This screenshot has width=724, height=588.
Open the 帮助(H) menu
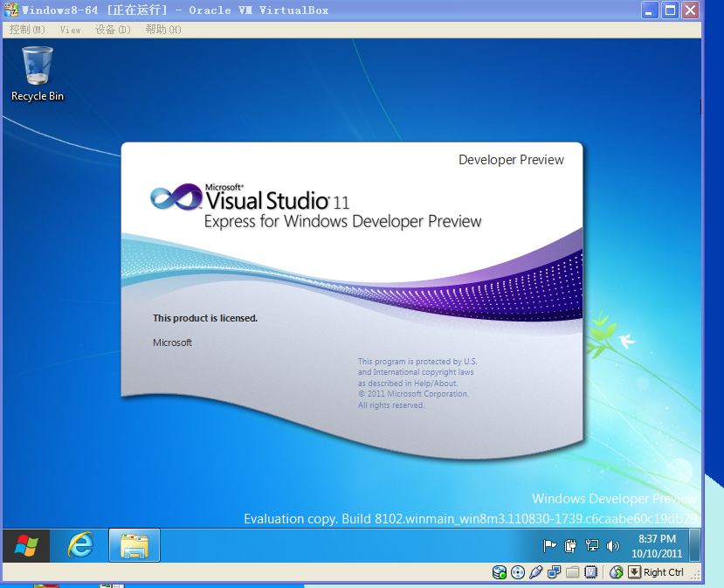[x=163, y=30]
